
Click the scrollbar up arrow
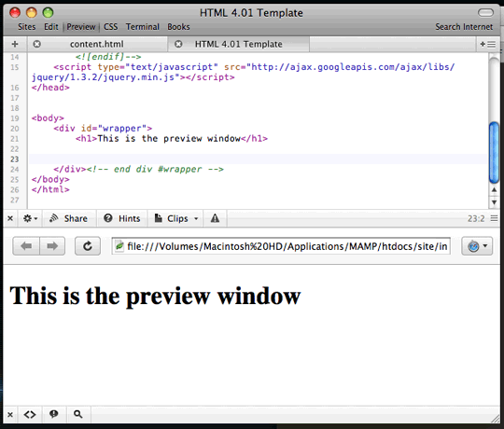[494, 189]
